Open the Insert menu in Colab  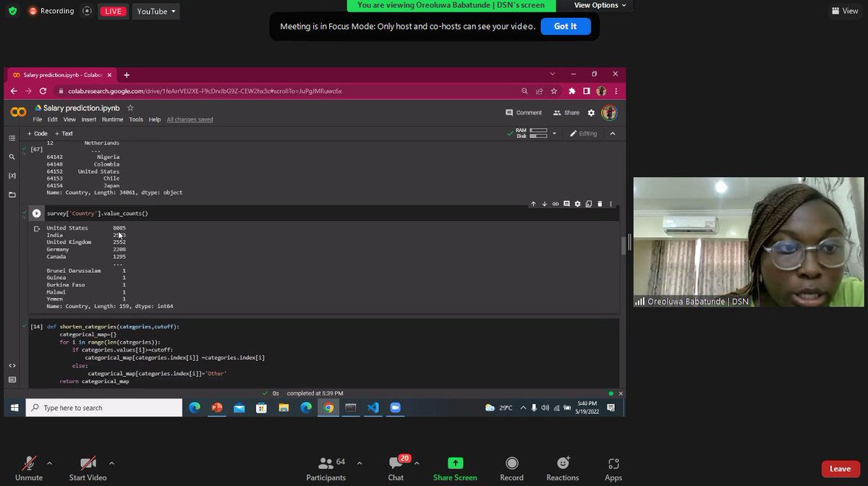pos(89,119)
